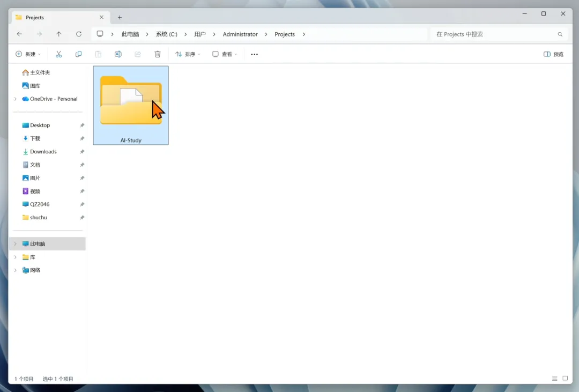Click the paste toolbar icon
This screenshot has height=392, width=579.
[98, 54]
